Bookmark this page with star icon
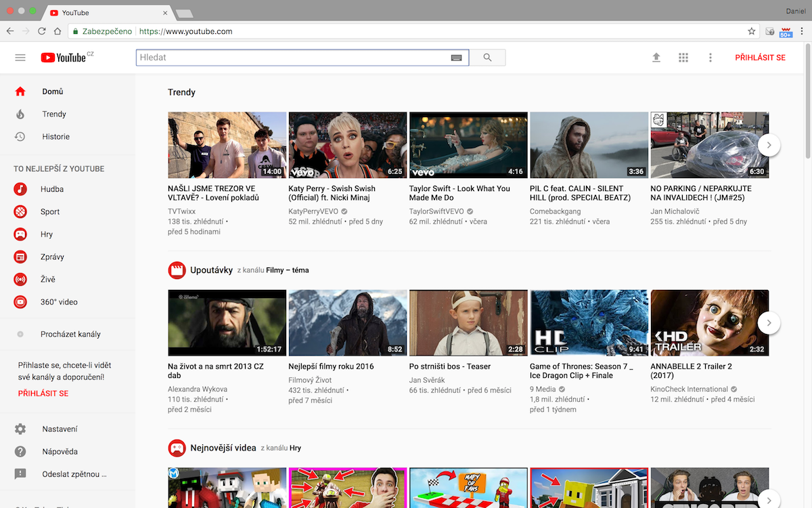Image resolution: width=812 pixels, height=508 pixels. click(751, 31)
